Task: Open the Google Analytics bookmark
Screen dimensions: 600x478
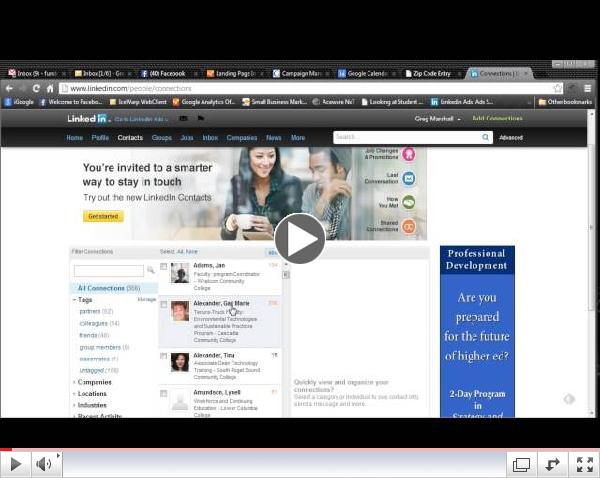Action: [204, 102]
